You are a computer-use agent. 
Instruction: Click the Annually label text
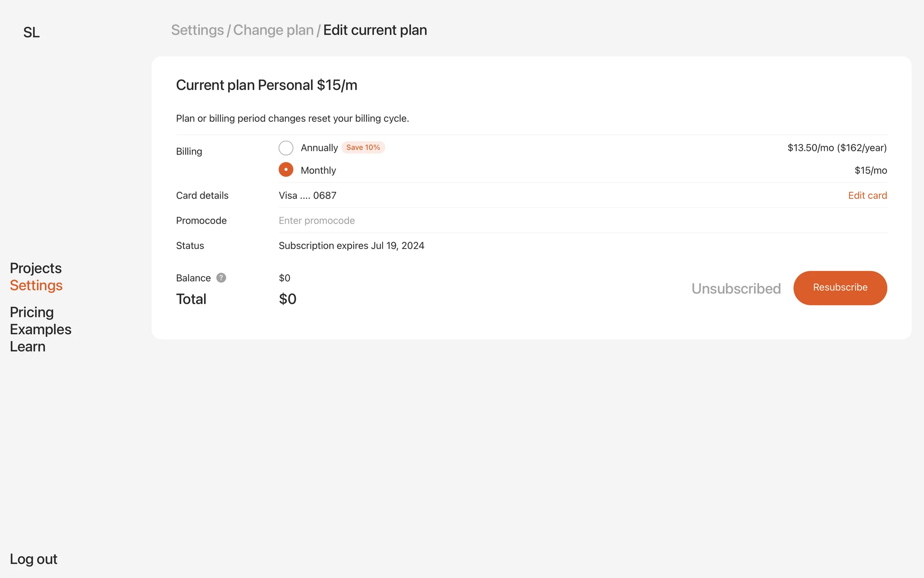tap(319, 148)
